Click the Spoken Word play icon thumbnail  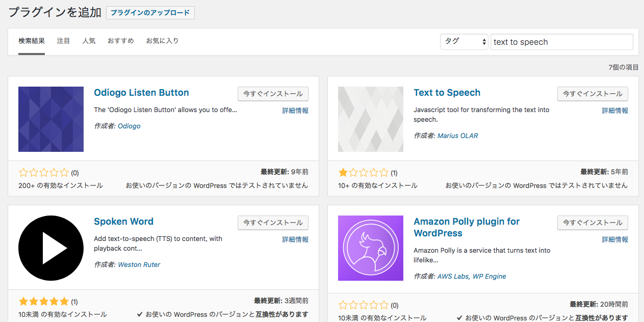pyautogui.click(x=51, y=248)
